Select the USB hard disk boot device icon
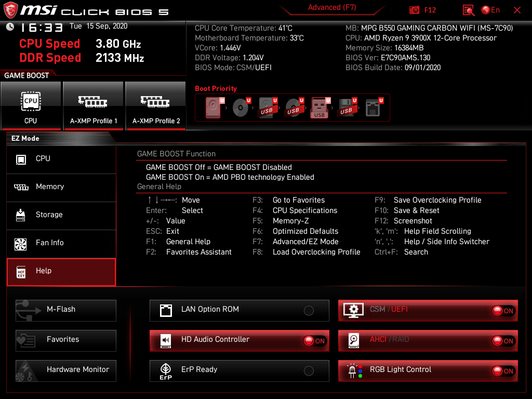 [x=268, y=108]
